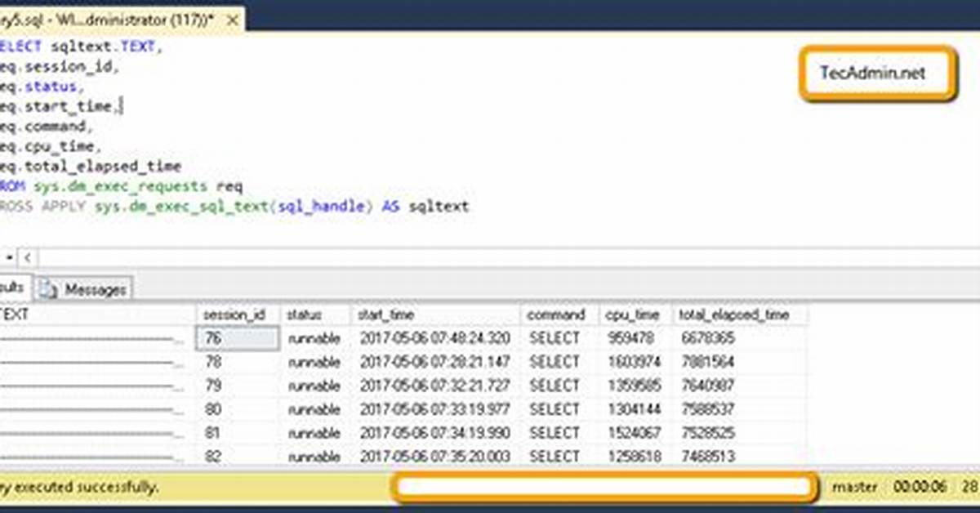This screenshot has width=980, height=513.
Task: Switch to the Messages tab
Action: tap(85, 289)
